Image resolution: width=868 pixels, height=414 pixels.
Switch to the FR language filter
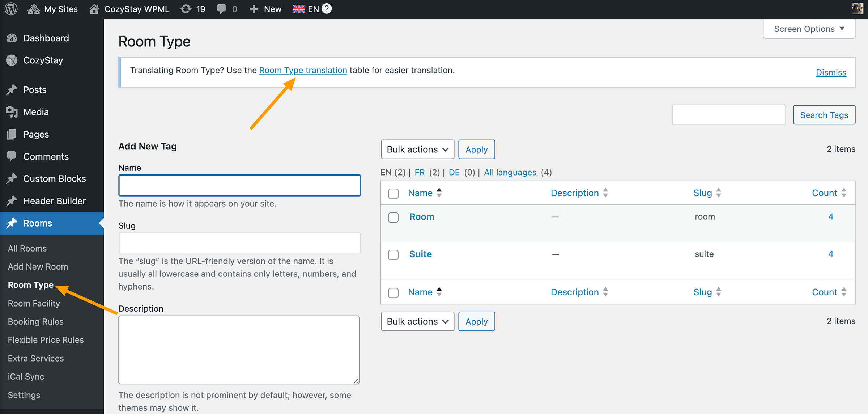pos(420,172)
